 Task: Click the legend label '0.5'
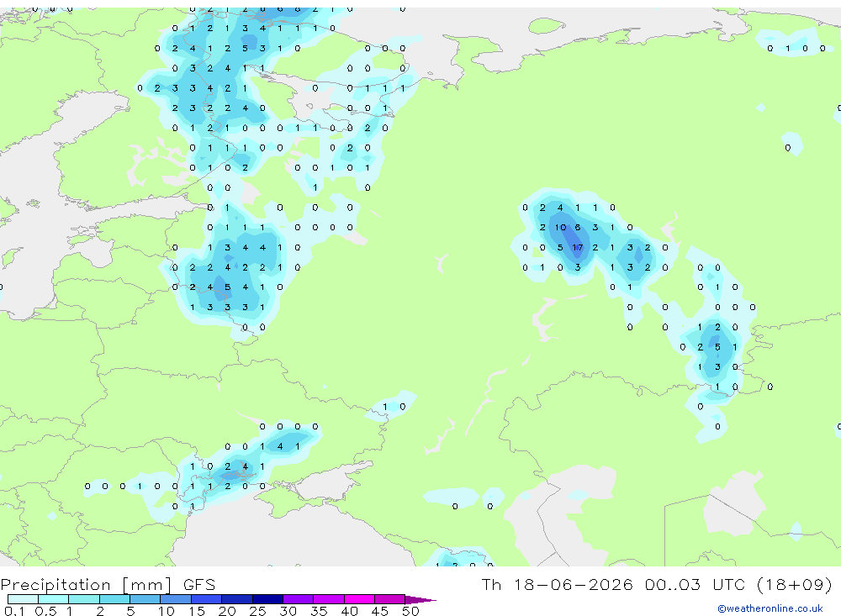pos(45,611)
